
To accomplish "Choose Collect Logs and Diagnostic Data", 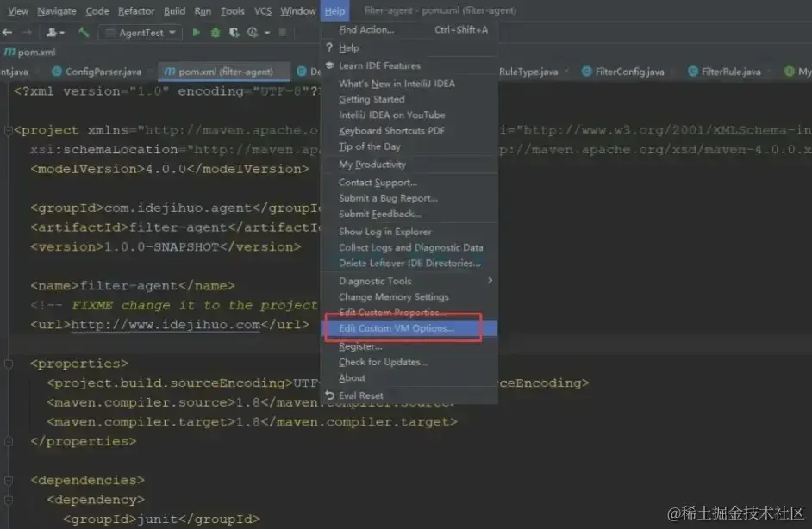I will pyautogui.click(x=409, y=247).
